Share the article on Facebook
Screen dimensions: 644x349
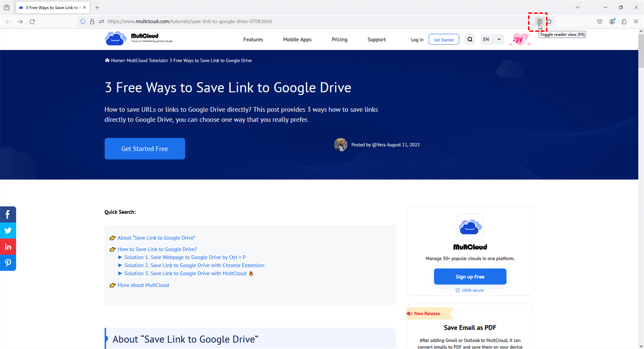pos(8,215)
